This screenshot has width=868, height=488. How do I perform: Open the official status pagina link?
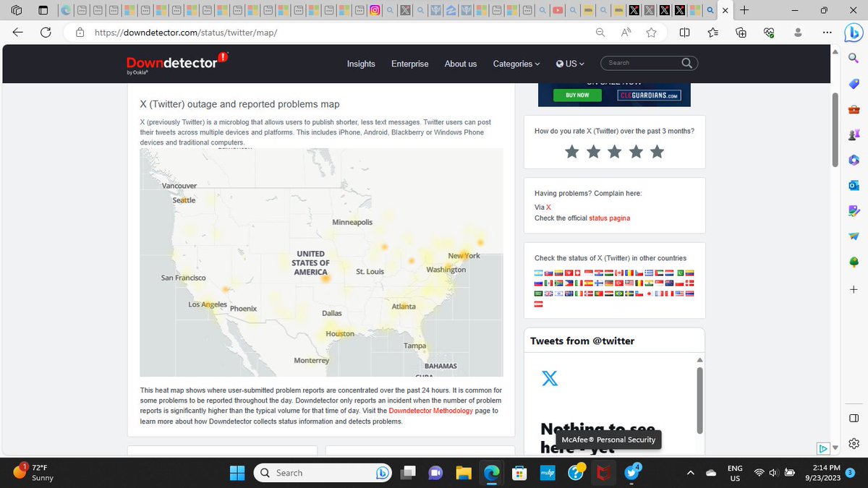tap(609, 218)
